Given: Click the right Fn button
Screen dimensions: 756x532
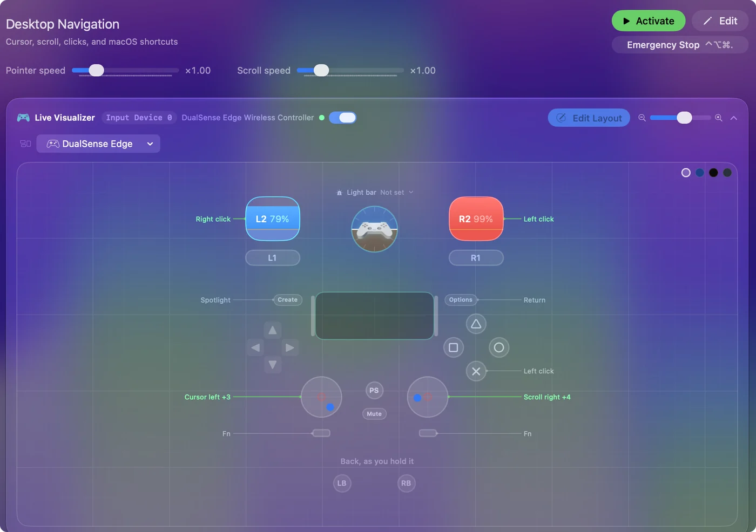Looking at the screenshot, I should point(428,433).
